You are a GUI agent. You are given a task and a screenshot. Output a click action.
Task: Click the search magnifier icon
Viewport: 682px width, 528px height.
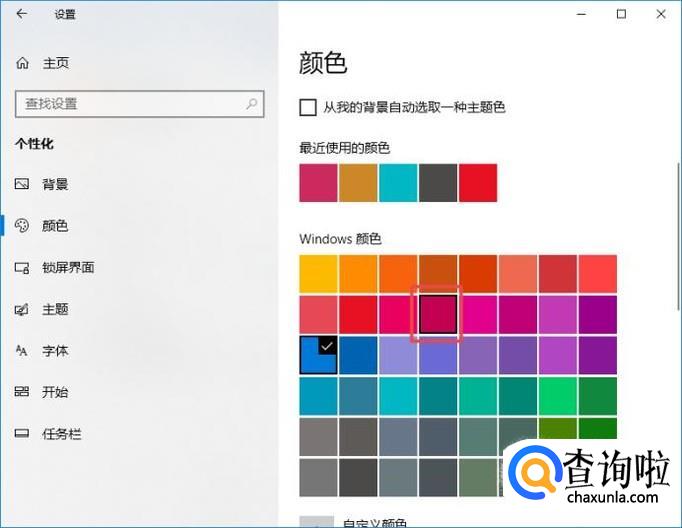click(x=251, y=103)
